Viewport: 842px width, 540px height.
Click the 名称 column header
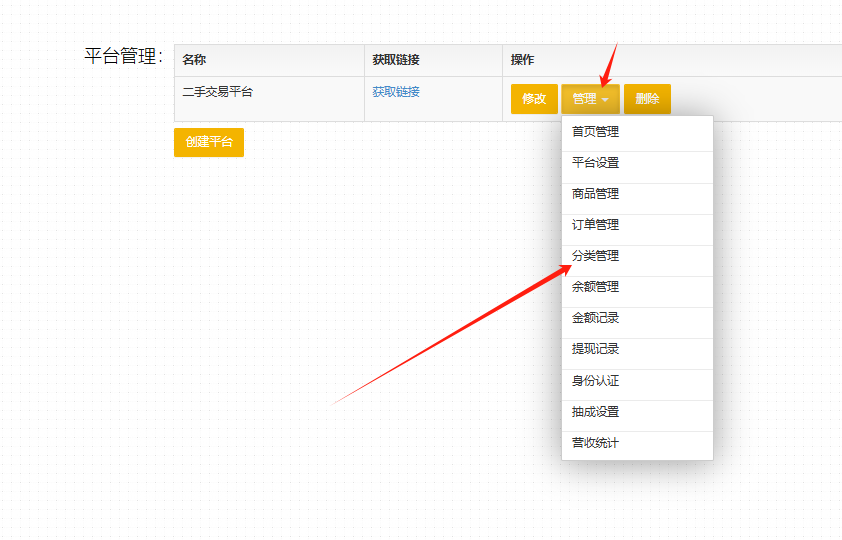point(269,60)
